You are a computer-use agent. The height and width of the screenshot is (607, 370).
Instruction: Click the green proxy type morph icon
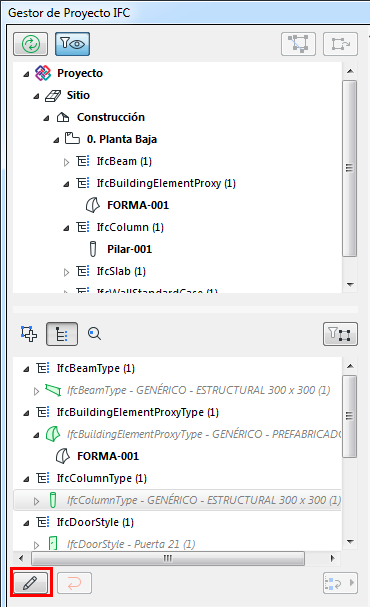pyautogui.click(x=53, y=434)
